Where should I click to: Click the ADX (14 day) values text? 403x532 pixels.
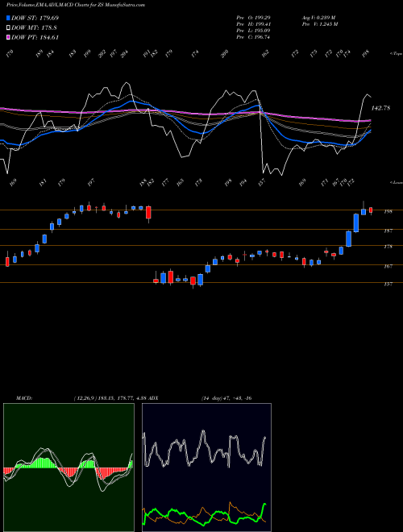[226, 398]
